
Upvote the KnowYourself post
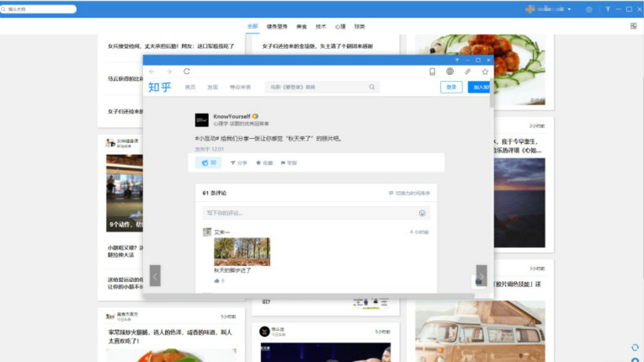click(209, 162)
